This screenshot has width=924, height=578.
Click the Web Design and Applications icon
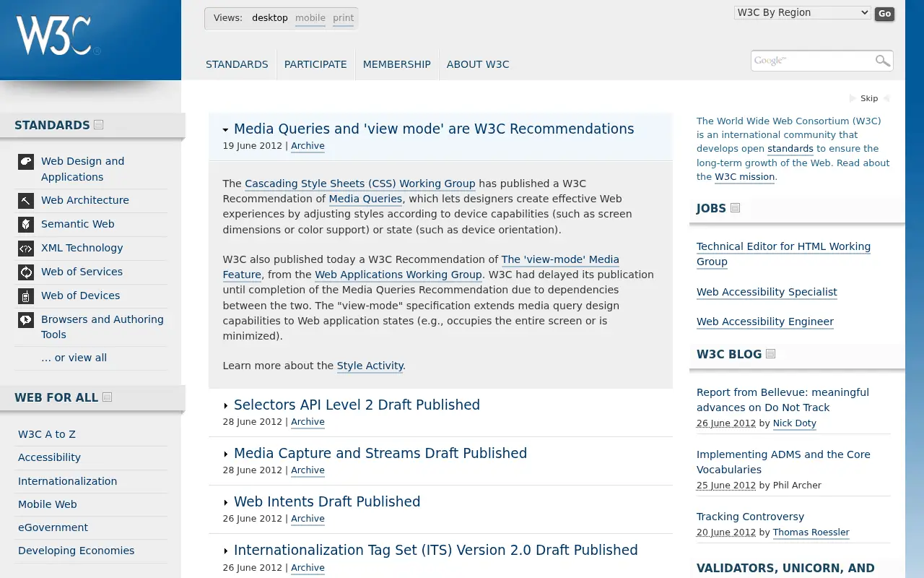pos(26,161)
